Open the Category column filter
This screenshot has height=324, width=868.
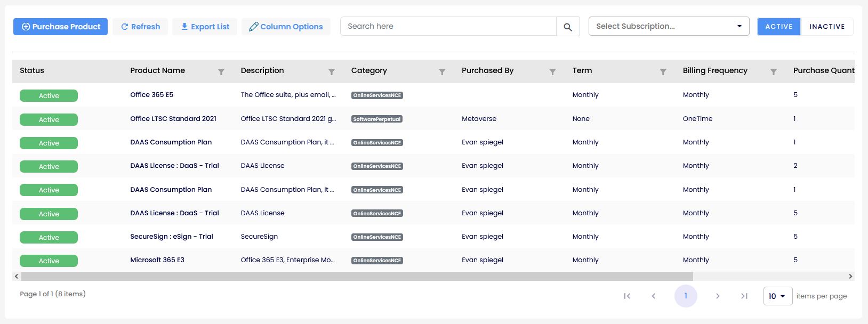pyautogui.click(x=442, y=72)
